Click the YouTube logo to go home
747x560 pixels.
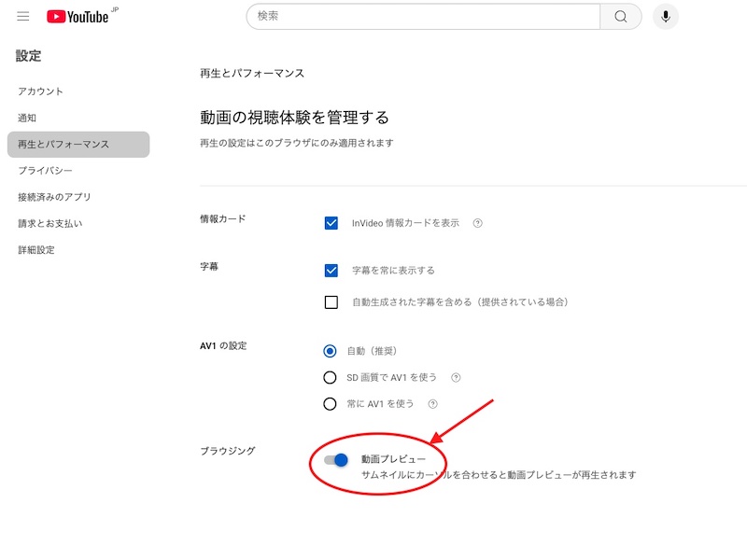point(79,16)
